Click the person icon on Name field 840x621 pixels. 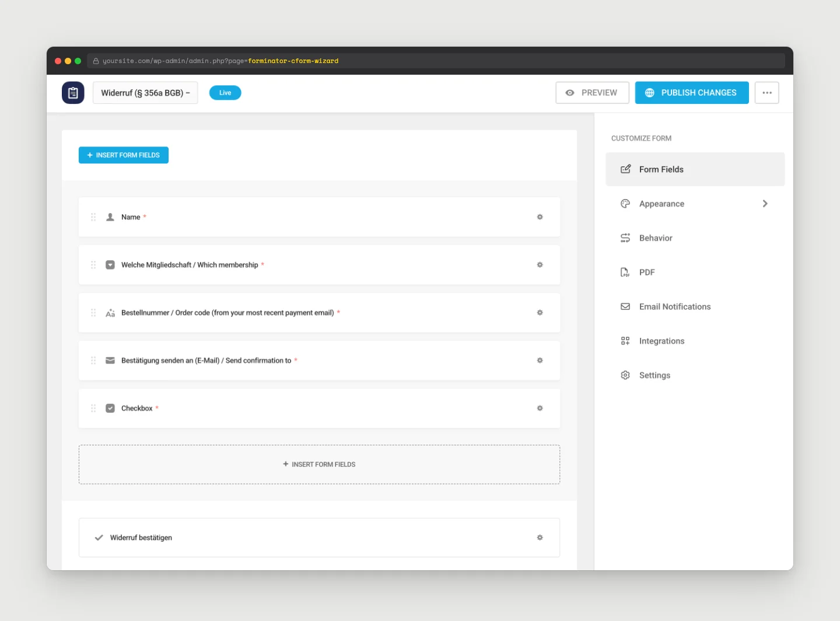[110, 217]
